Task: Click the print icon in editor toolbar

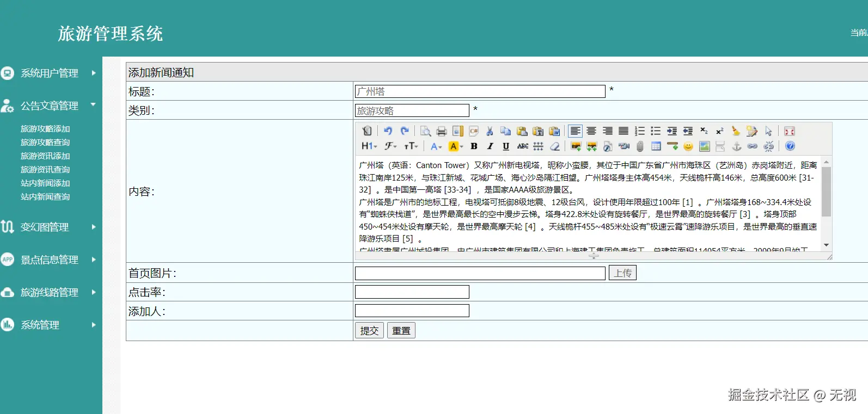Action: pos(442,131)
